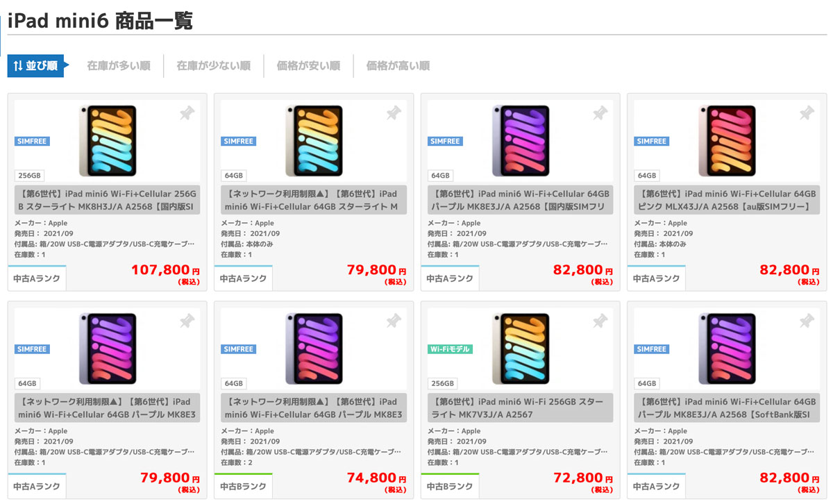The image size is (833, 504).
Task: Click 付属品:本体のみ on the pink item
Action: (x=659, y=244)
